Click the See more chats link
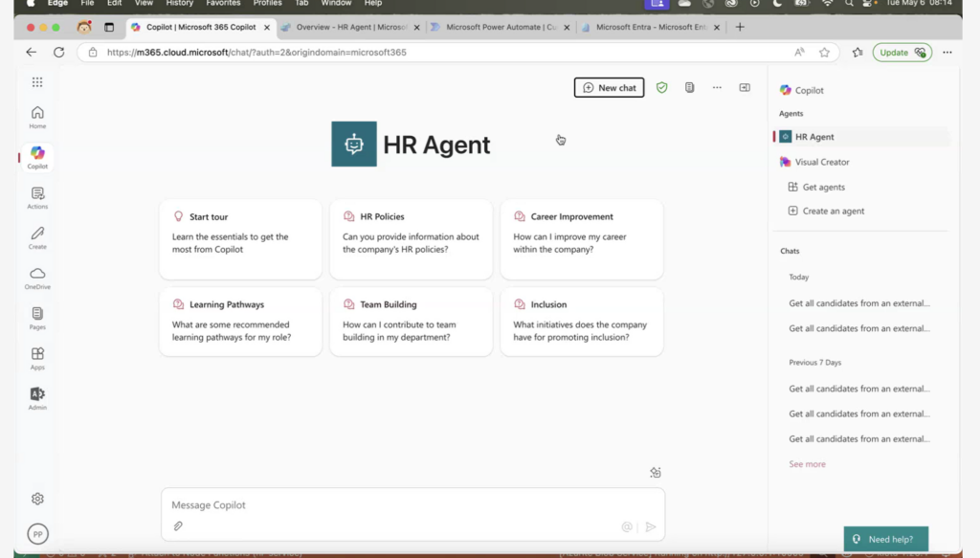Image resolution: width=980 pixels, height=558 pixels. 807,463
